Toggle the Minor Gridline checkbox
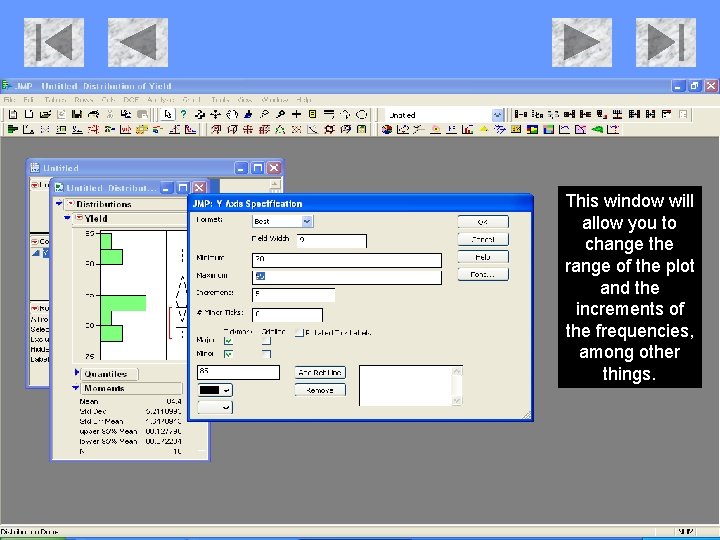Viewport: 720px width, 540px height. (x=266, y=354)
